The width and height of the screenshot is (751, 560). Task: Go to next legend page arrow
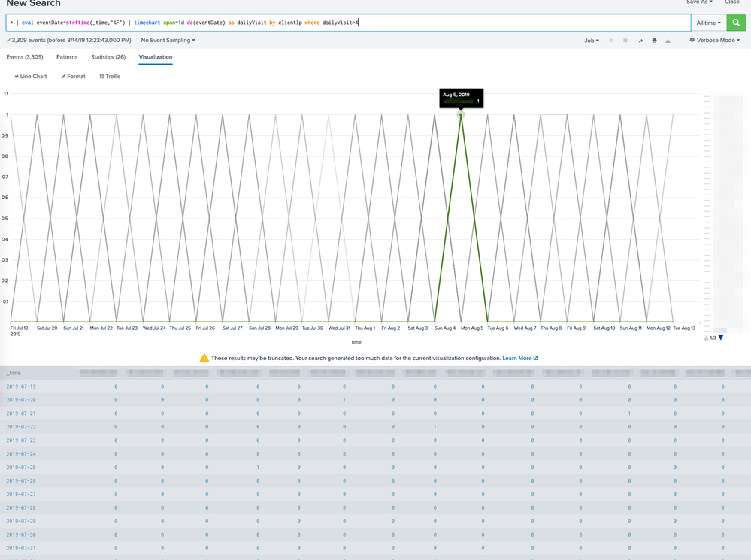tap(721, 338)
